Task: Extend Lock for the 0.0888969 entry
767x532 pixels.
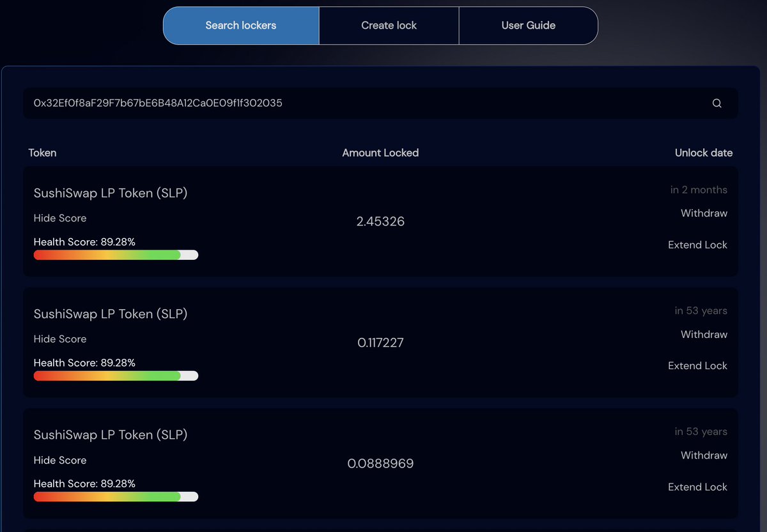Action: click(x=697, y=487)
